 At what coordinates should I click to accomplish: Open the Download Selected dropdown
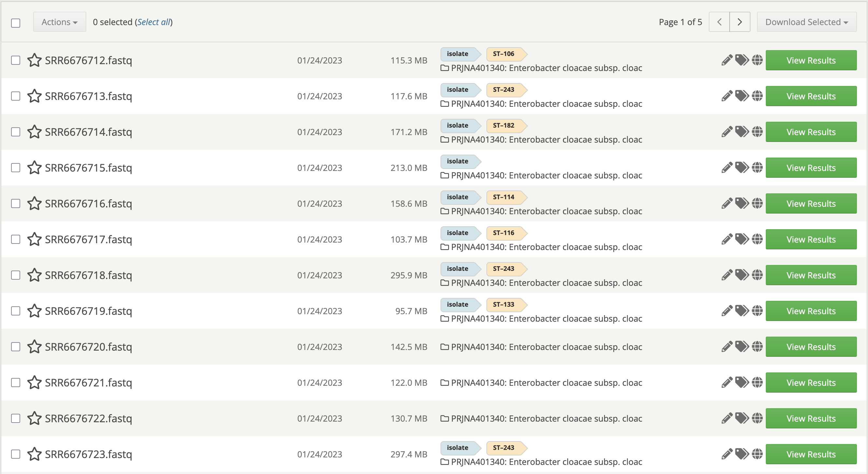coord(806,21)
